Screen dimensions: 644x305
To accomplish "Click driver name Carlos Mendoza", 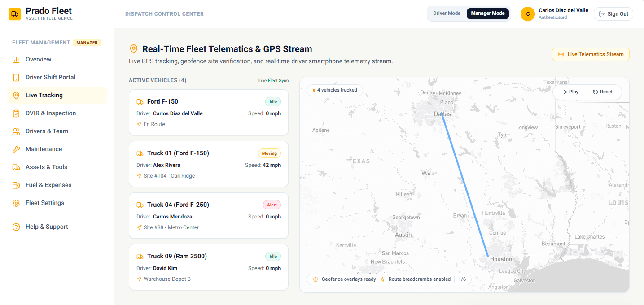I will pos(173,217).
